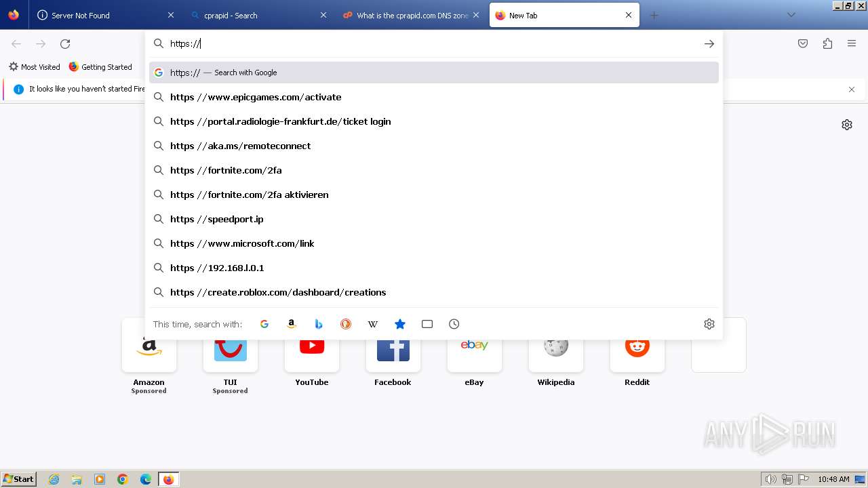The width and height of the screenshot is (868, 488).
Task: Open Firefox application hamburger menu
Action: (852, 44)
